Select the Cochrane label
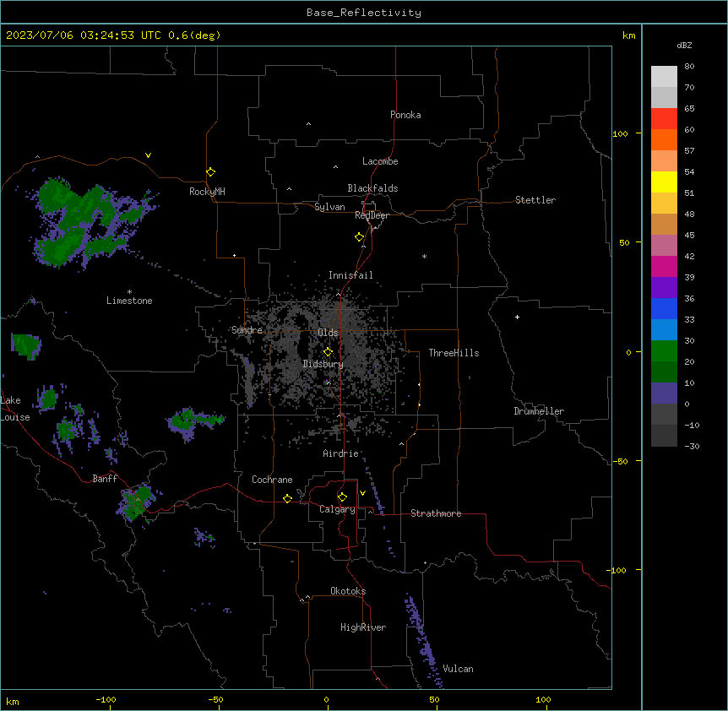 [272, 480]
